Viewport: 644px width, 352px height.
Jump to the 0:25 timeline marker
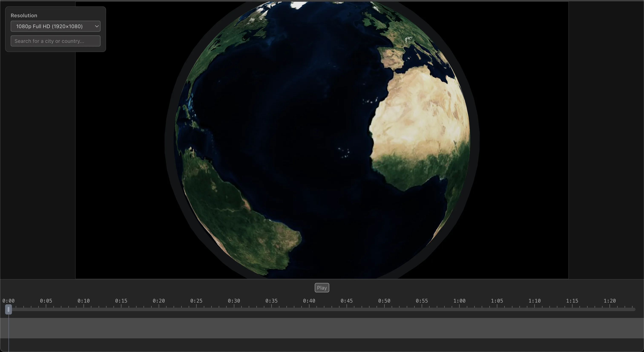click(196, 301)
